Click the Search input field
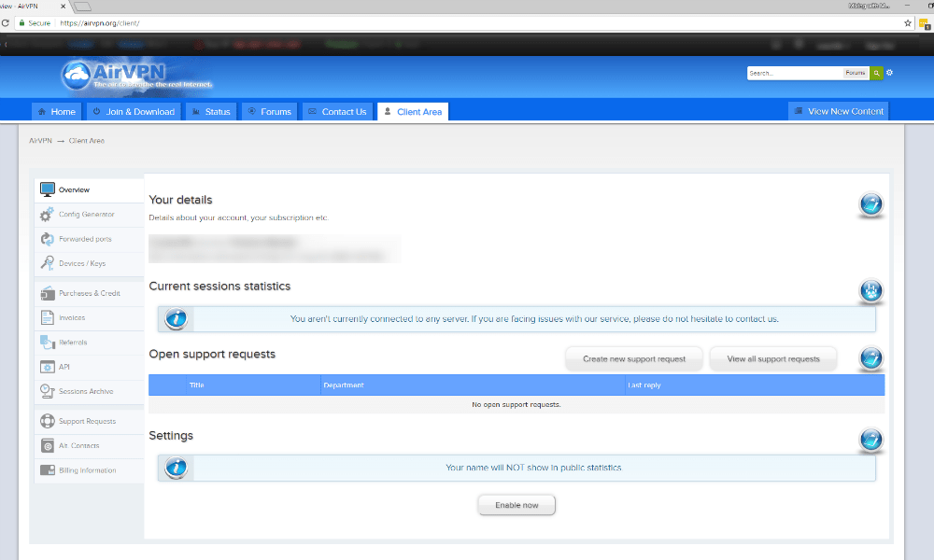The width and height of the screenshot is (934, 560). 795,73
